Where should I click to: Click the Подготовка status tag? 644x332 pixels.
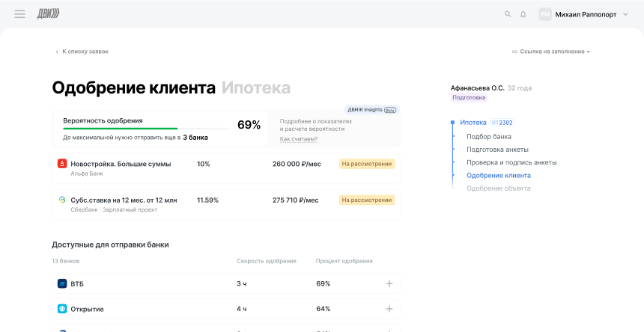point(469,97)
